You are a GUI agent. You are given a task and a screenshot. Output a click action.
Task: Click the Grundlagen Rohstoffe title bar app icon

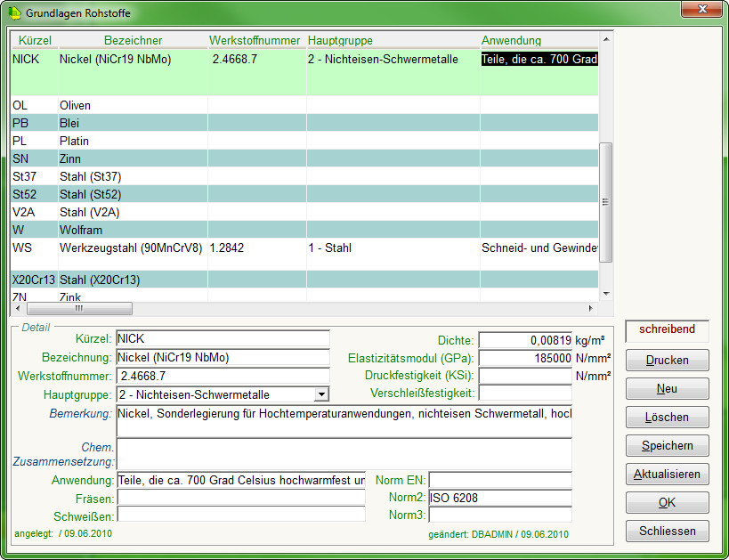pos(15,13)
